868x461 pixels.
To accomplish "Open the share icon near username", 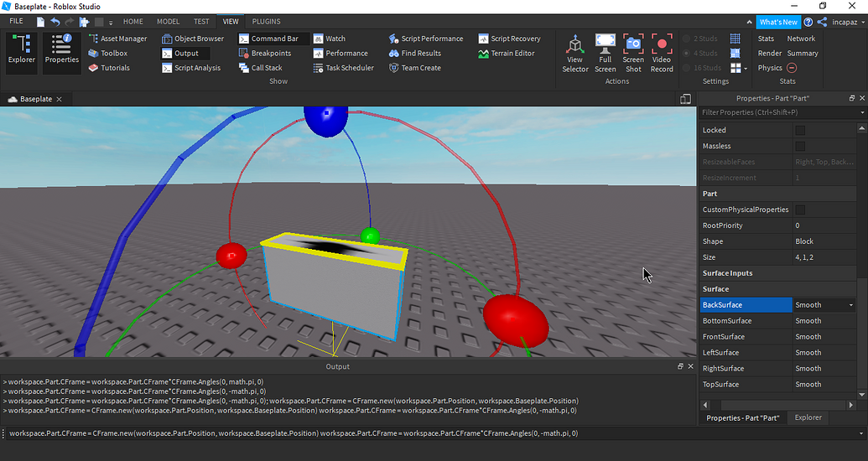I will (x=822, y=22).
